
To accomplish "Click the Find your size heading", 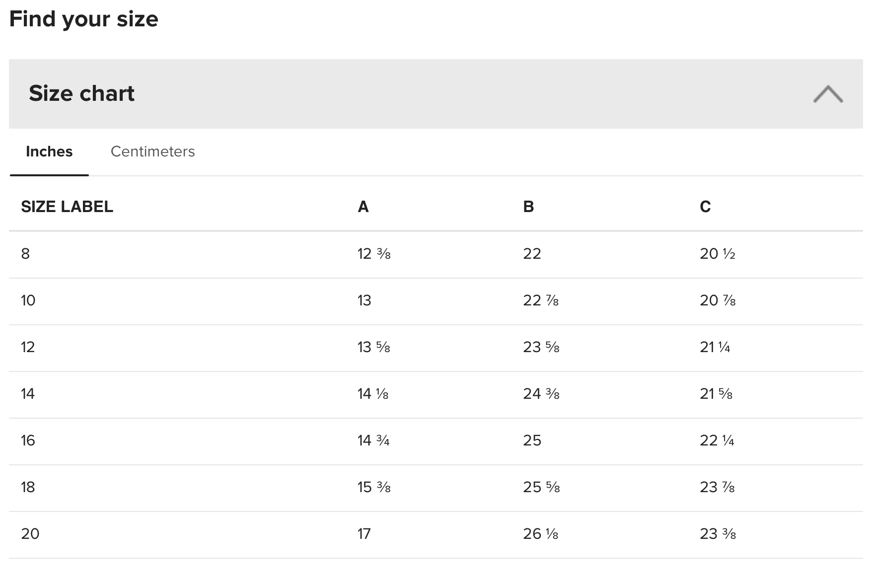I will click(x=83, y=19).
